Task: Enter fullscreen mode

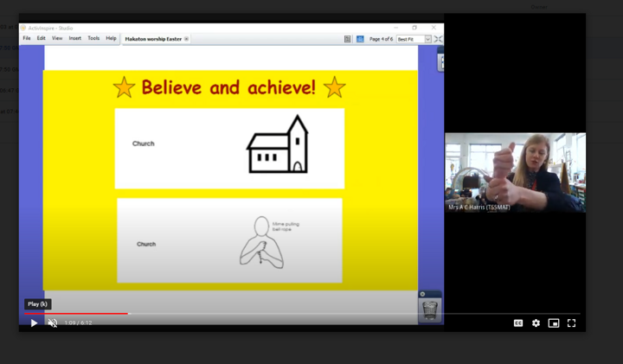Action: point(571,323)
